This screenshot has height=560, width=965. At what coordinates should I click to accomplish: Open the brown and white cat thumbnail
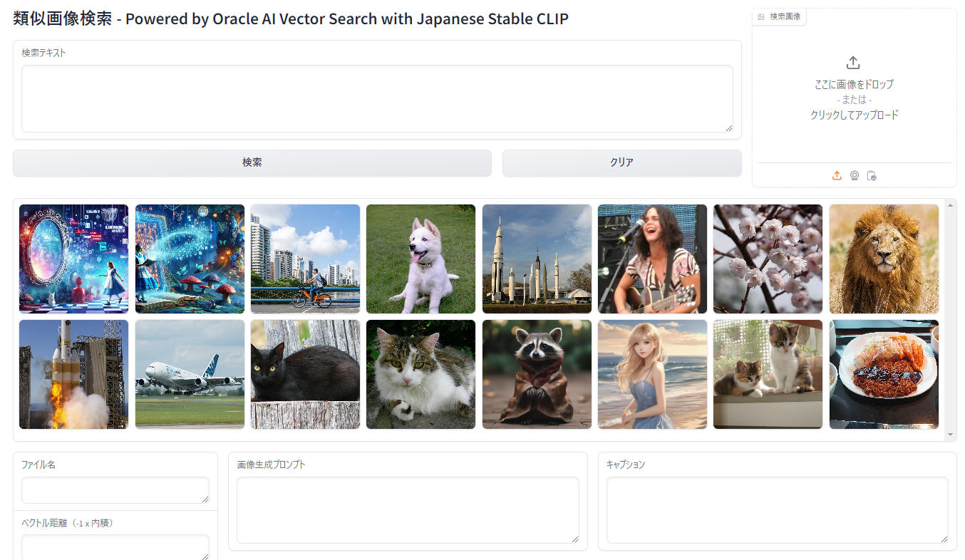pyautogui.click(x=420, y=374)
